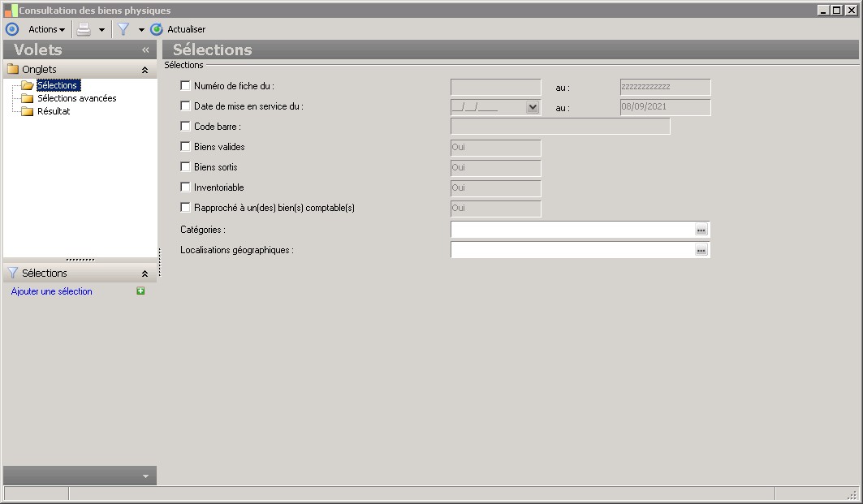Click the open folder icon beside Sélections
Viewport: 863px width, 504px height.
[x=28, y=85]
